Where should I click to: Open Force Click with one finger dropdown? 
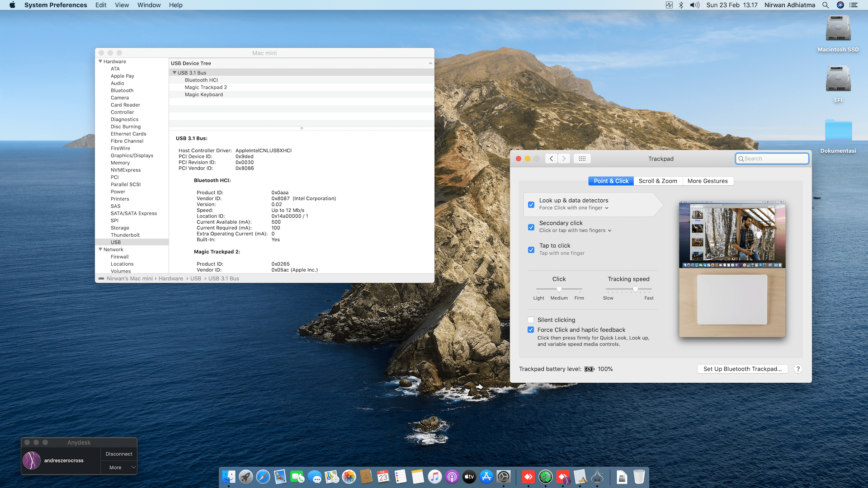click(x=574, y=208)
